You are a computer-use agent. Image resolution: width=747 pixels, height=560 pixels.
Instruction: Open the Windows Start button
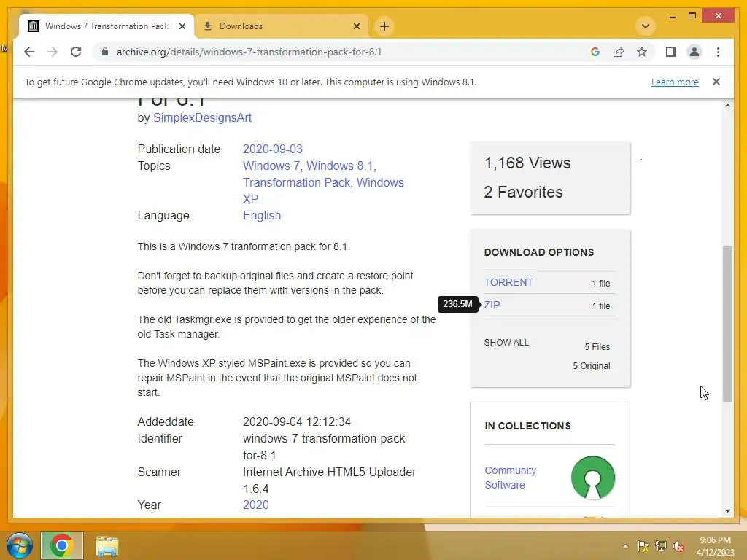[x=20, y=545]
